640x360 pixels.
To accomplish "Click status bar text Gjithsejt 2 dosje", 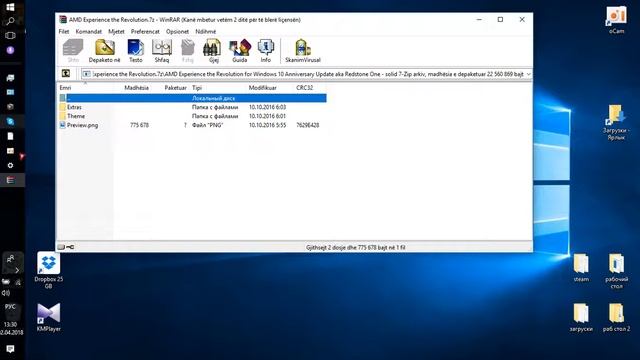I will tap(356, 247).
